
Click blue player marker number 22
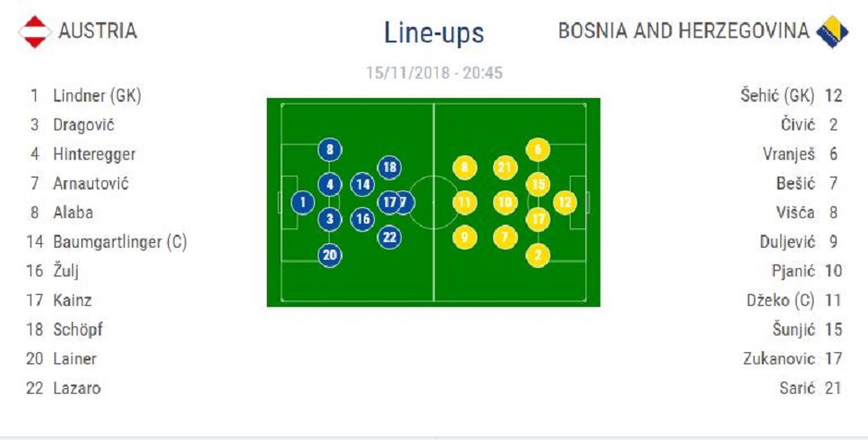point(390,237)
